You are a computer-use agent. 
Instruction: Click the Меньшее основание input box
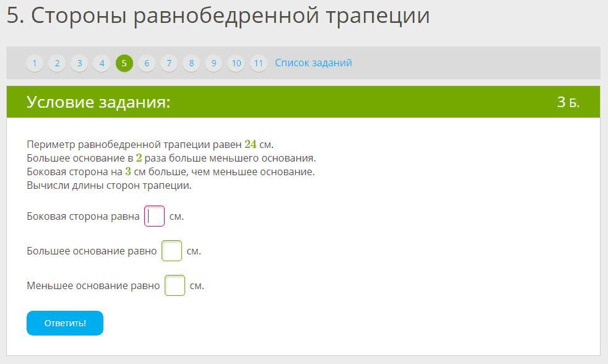(175, 286)
